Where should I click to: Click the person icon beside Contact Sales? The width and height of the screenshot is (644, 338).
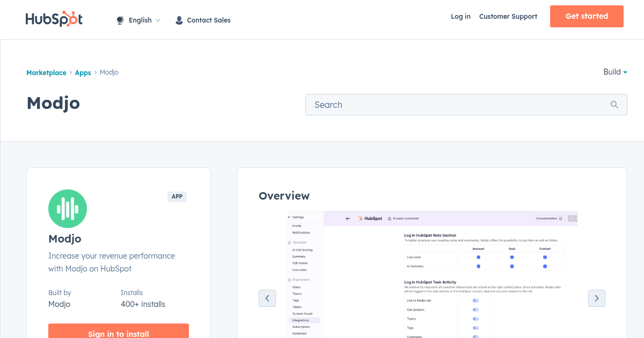pyautogui.click(x=179, y=20)
